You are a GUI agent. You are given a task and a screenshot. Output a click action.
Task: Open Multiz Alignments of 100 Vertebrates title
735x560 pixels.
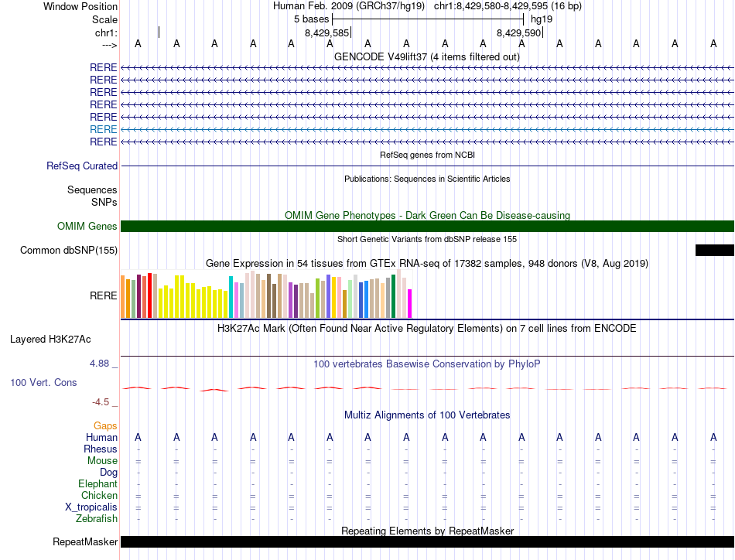pyautogui.click(x=426, y=415)
